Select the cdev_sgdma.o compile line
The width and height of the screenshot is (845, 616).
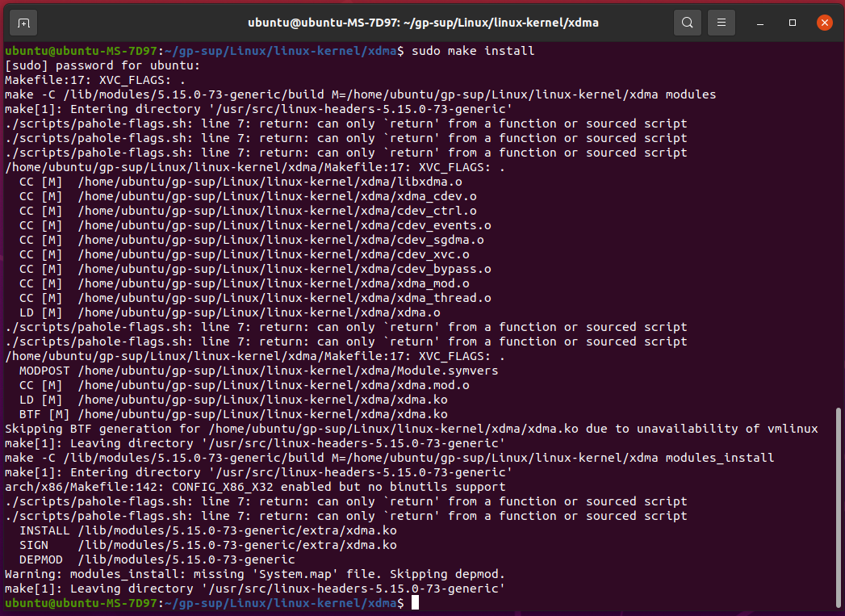[251, 240]
